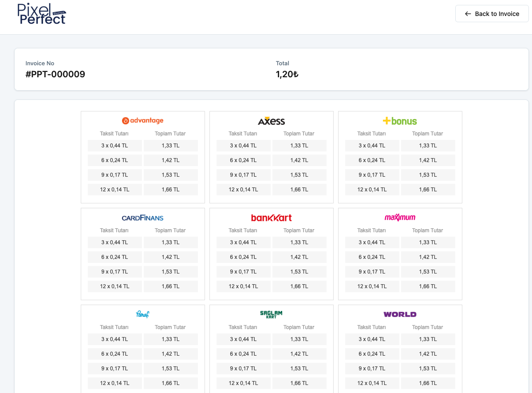
Task: Click Taksit Tutarı header under World
Action: [x=371, y=327]
